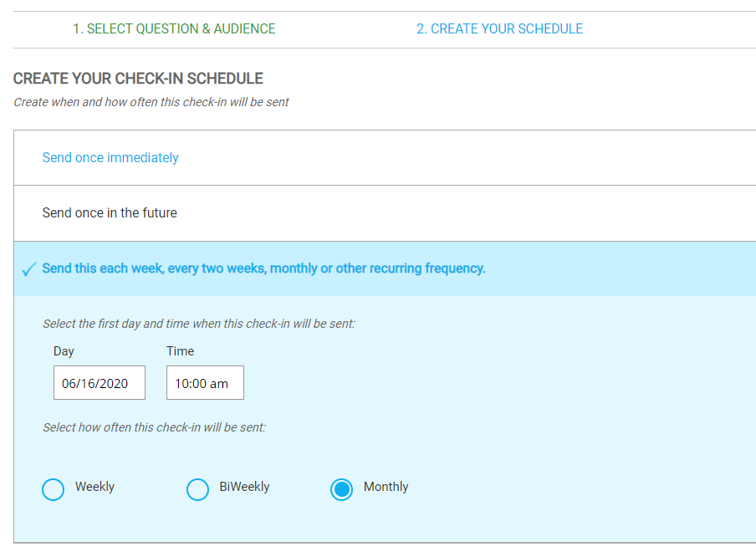Choose "Send once in the future"
Image resolution: width=756 pixels, height=557 pixels.
point(110,212)
